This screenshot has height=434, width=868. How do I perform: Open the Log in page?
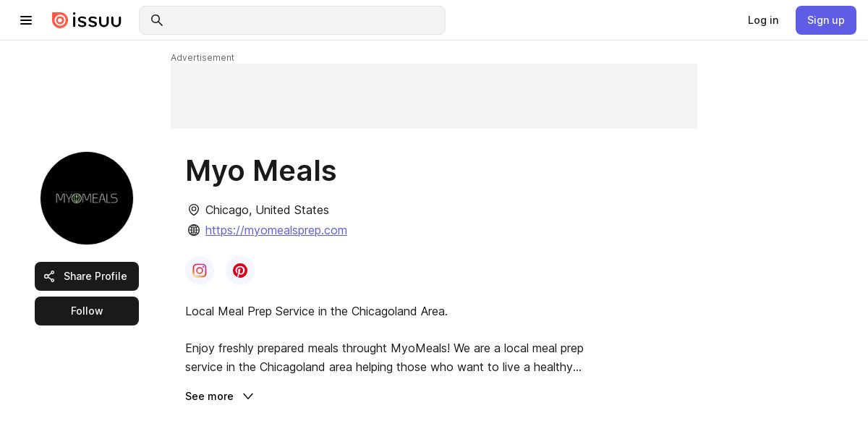coord(763,20)
